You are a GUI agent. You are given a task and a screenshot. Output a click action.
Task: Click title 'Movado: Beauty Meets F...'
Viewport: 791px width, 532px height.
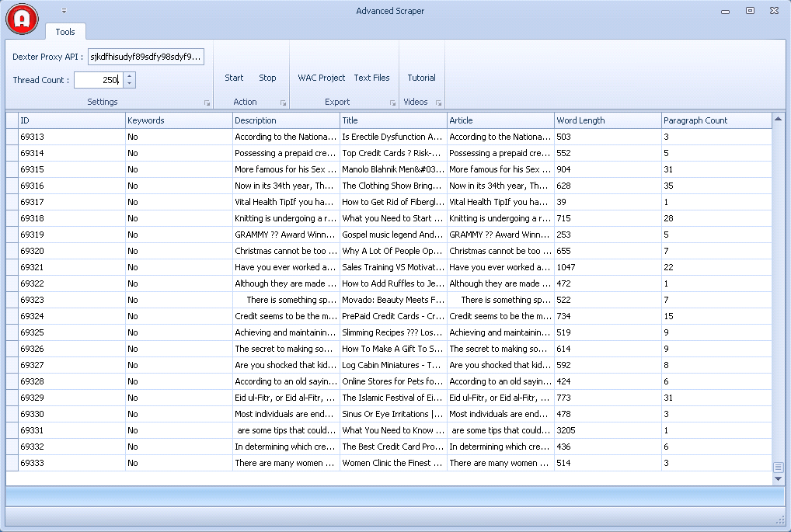coord(393,300)
